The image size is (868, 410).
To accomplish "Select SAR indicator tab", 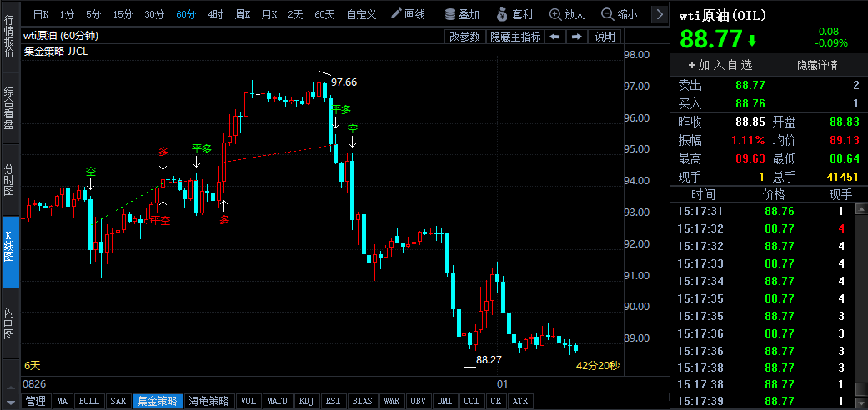I will coord(118,401).
